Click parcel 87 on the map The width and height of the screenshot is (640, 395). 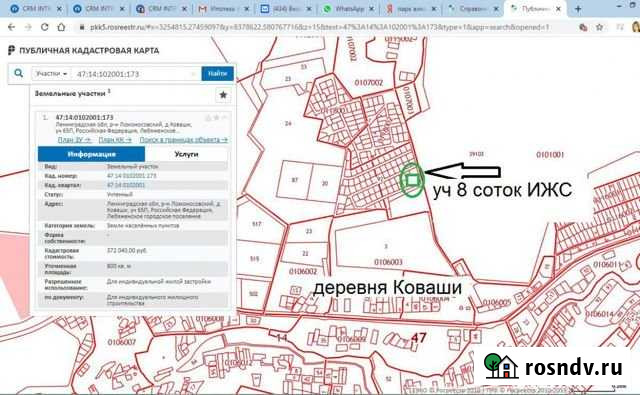295,180
